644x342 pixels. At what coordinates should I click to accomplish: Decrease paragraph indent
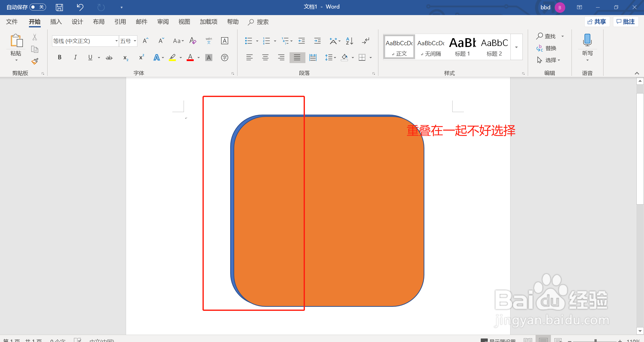301,41
